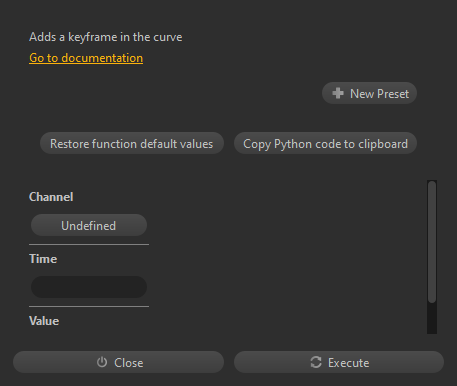Restore function default values

pos(132,143)
